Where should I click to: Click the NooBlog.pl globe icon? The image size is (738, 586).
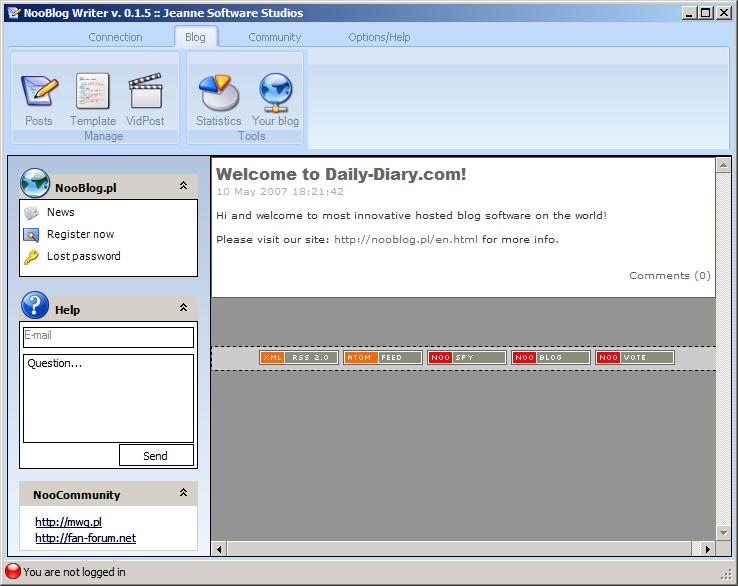[x=35, y=183]
